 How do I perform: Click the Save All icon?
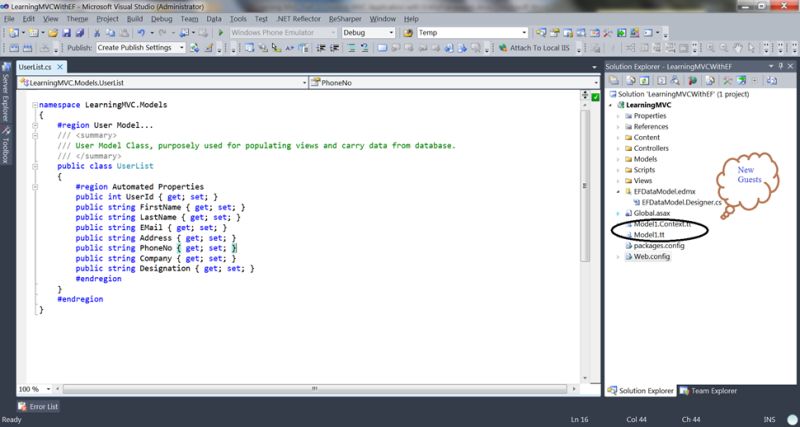point(80,33)
